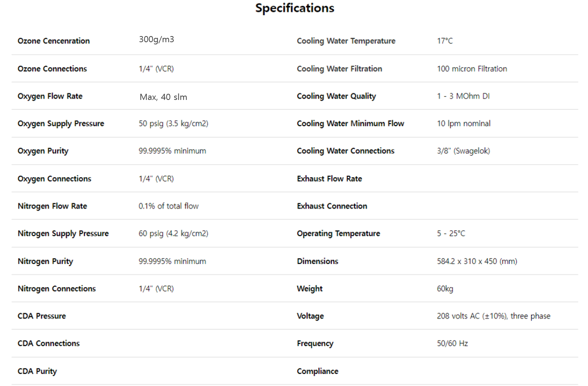Click the 300g/m3 value
Image resolution: width=588 pixels, height=386 pixels.
[156, 39]
